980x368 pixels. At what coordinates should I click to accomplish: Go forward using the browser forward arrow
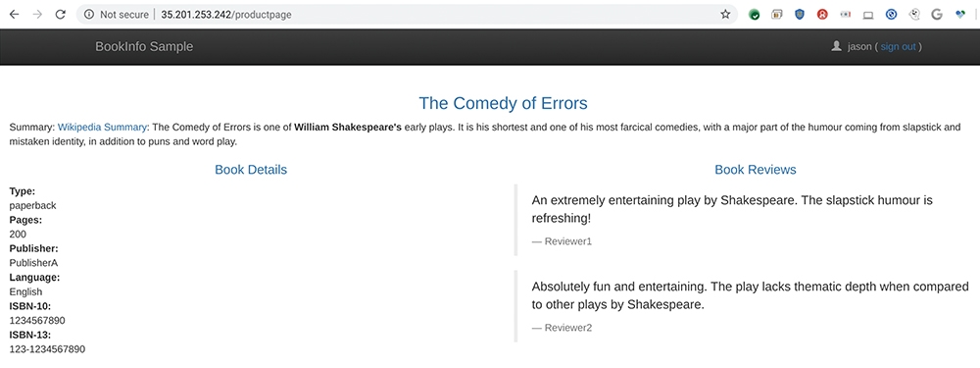point(37,15)
